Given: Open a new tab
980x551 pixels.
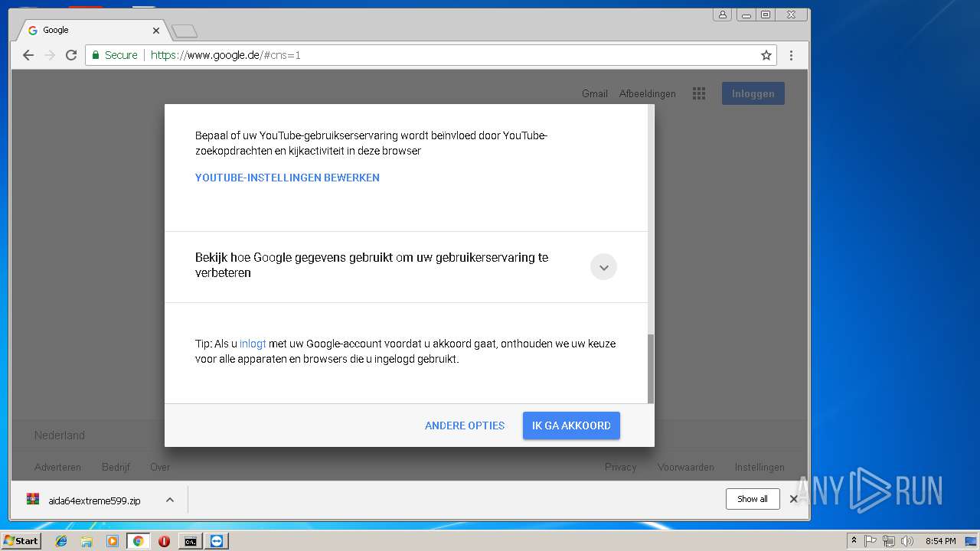Looking at the screenshot, I should [x=185, y=31].
